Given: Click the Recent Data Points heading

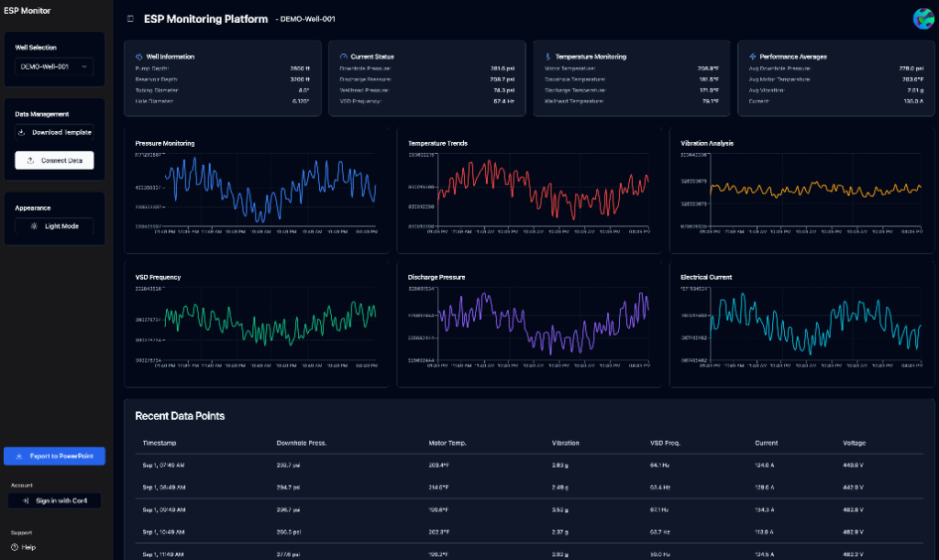Looking at the screenshot, I should [x=180, y=416].
